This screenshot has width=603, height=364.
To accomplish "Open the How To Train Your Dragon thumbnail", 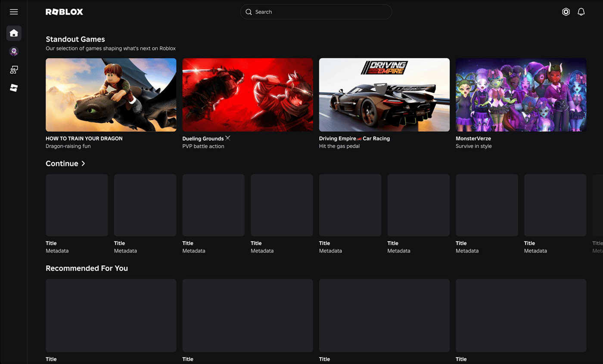I will click(111, 95).
